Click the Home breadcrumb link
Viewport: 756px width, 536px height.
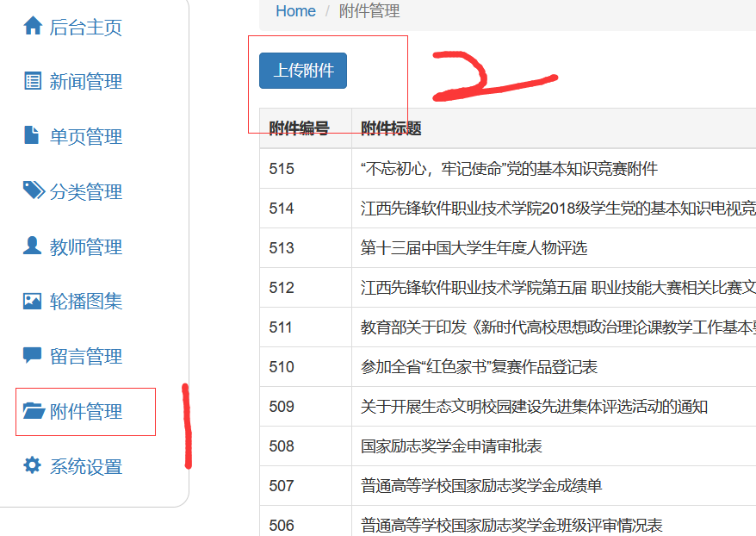295,11
